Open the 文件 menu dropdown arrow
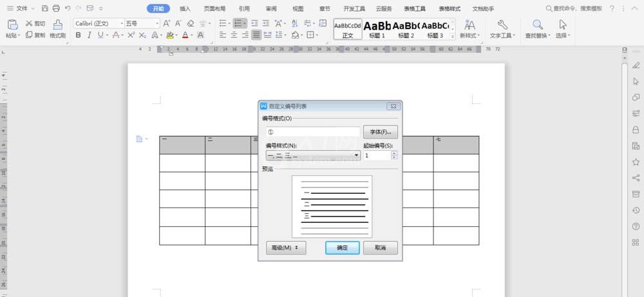Viewport: 644px width, 297px height. point(33,8)
